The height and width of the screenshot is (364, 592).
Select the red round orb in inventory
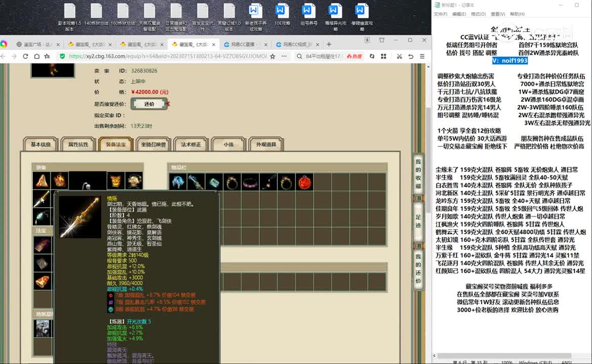coord(305,182)
